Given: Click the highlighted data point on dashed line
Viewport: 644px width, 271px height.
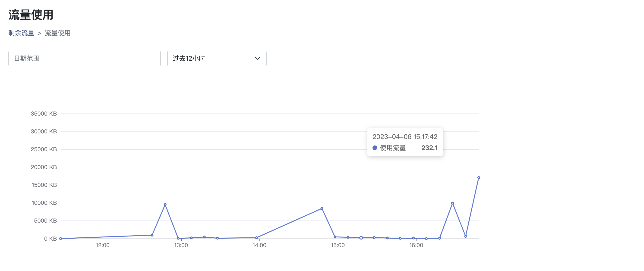Looking at the screenshot, I should point(361,238).
